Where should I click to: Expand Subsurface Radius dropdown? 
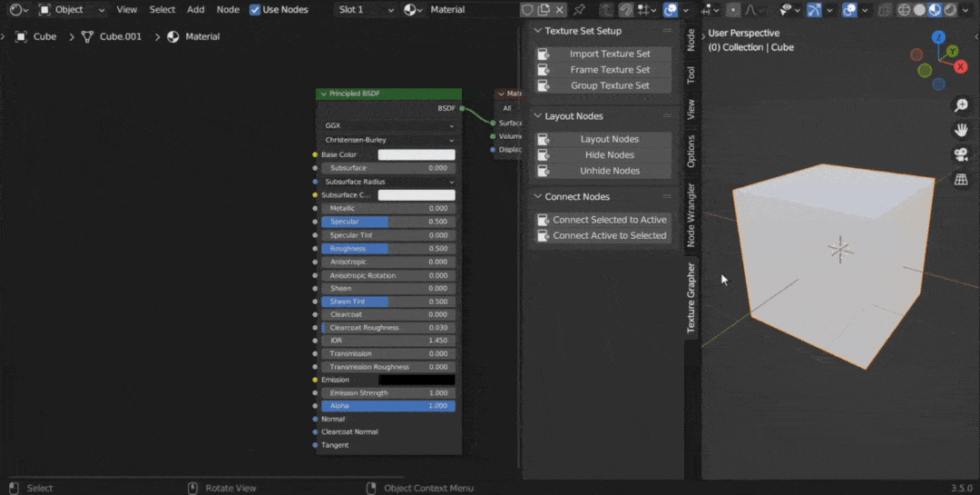(388, 182)
